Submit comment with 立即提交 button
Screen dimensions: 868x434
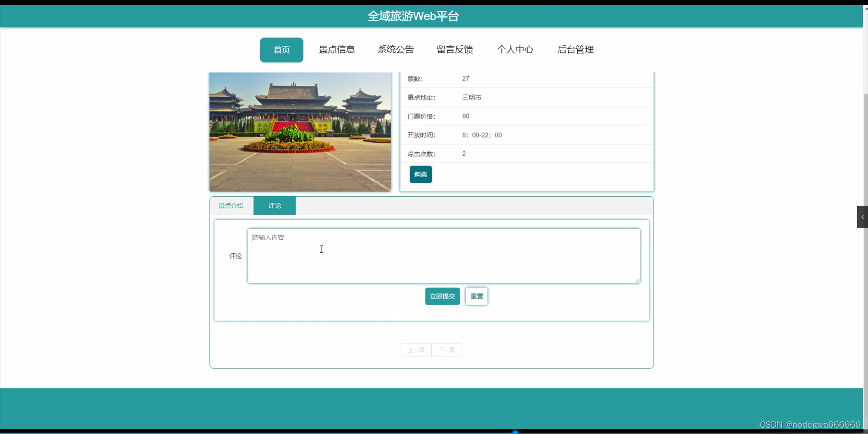pos(442,297)
